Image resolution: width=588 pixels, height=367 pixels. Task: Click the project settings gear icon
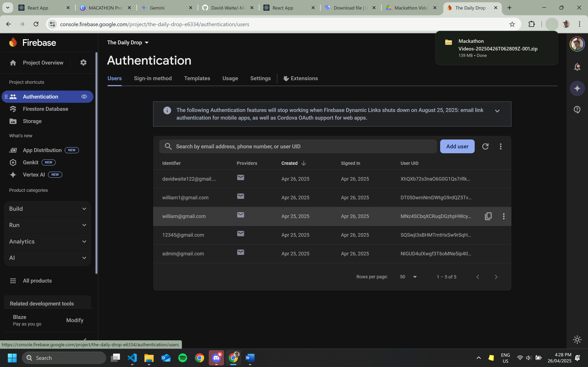(x=83, y=63)
